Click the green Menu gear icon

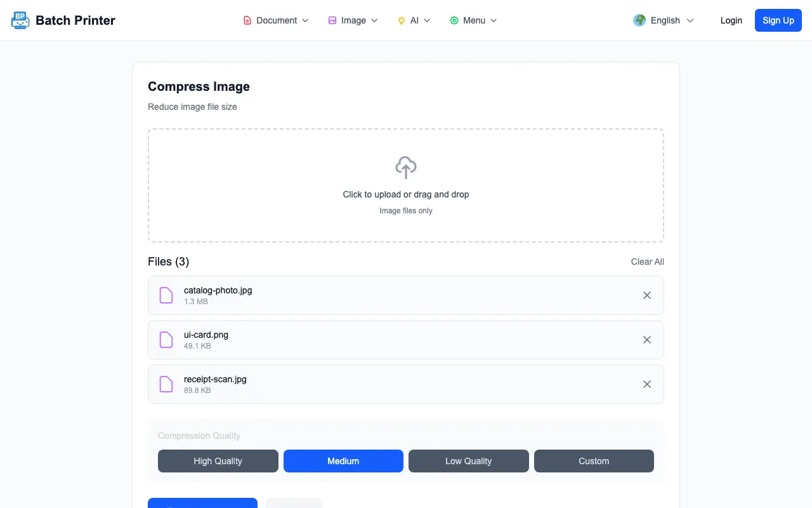[454, 20]
